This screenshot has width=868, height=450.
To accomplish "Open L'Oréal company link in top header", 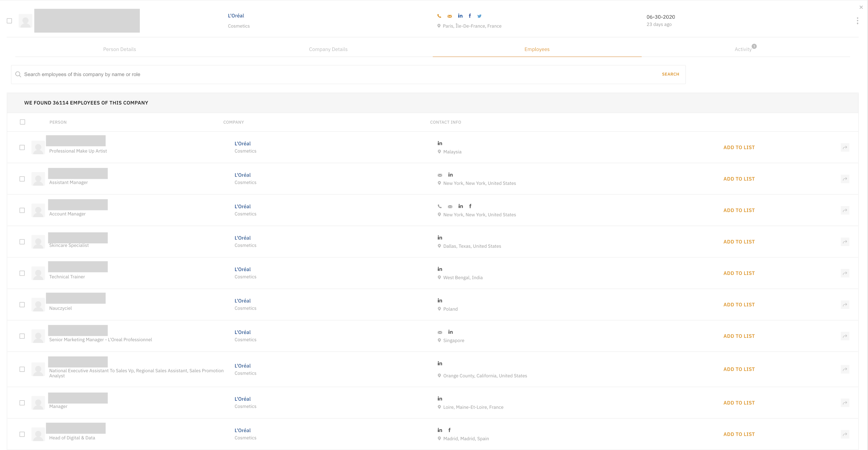I will pos(236,16).
